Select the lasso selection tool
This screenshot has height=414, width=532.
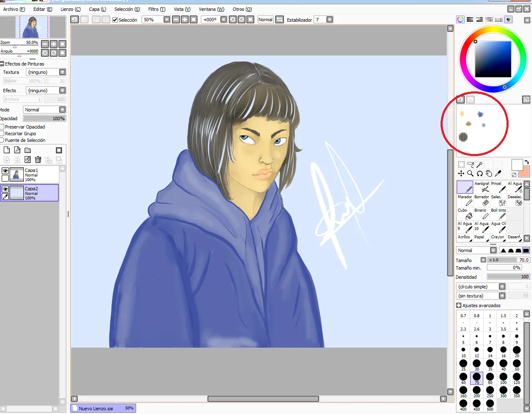pos(470,164)
